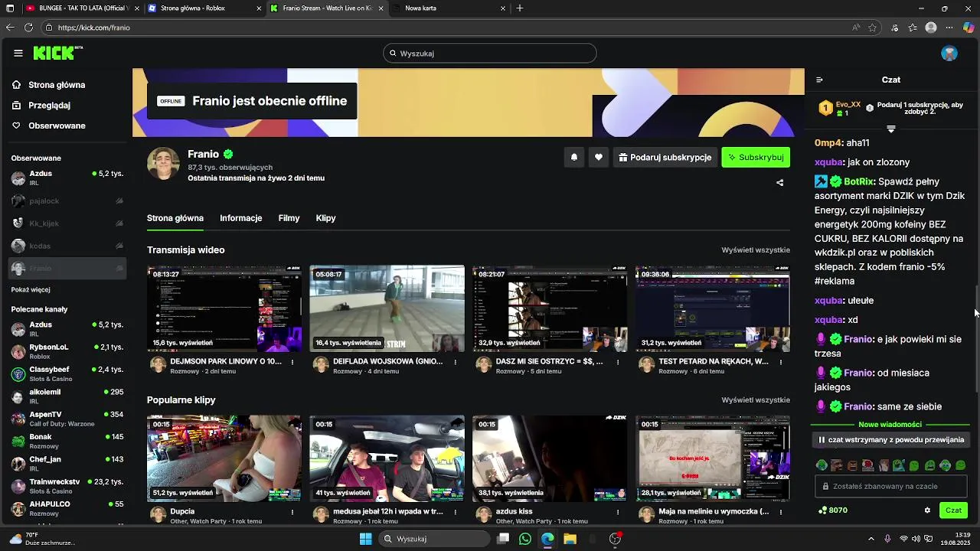Open RybsonLoL in recommended channels

(67, 351)
